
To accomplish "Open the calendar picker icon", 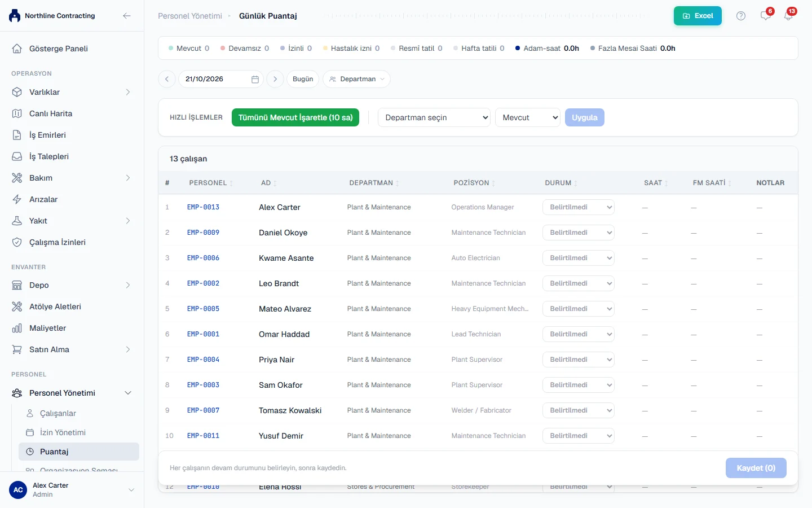I will (x=255, y=80).
